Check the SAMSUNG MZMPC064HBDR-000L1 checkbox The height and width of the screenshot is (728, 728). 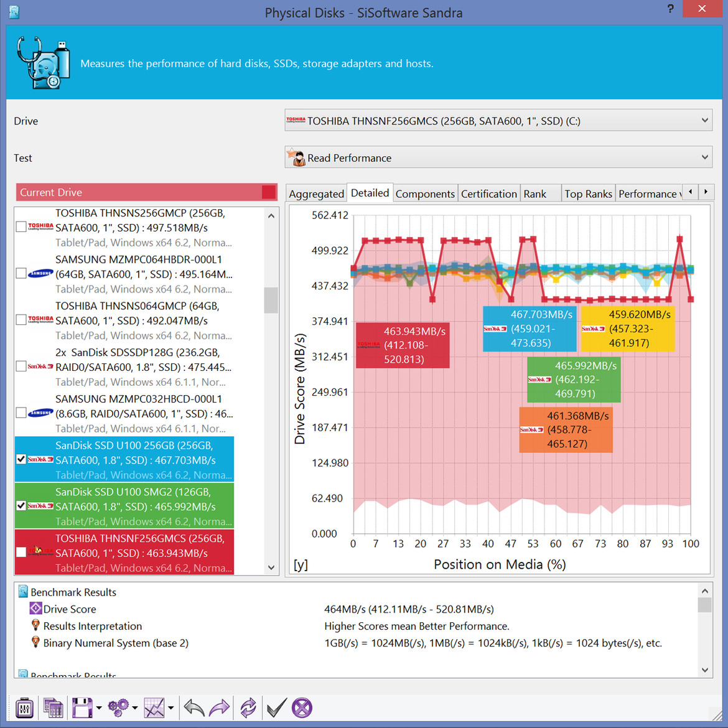point(21,273)
